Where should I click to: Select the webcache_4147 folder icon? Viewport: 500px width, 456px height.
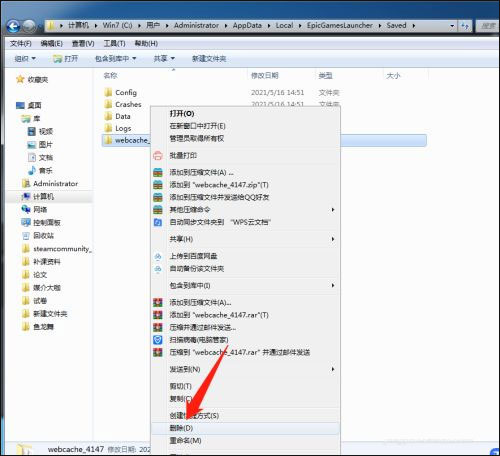coord(108,140)
